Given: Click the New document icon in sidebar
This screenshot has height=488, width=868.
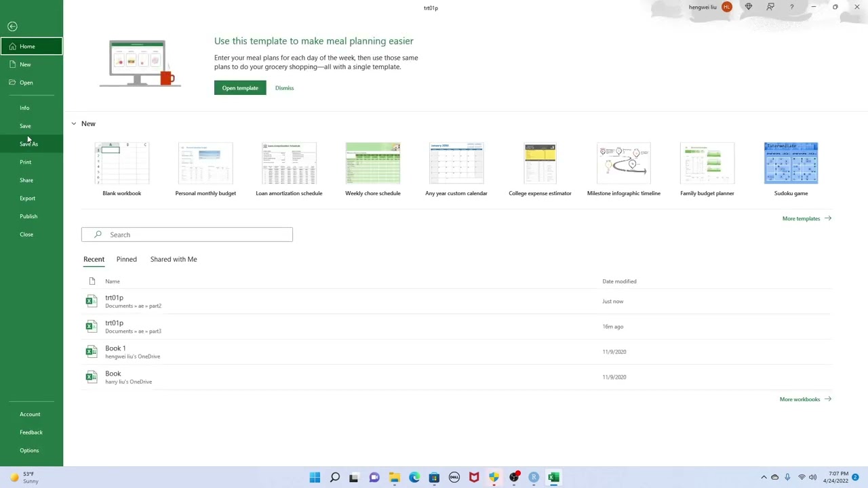Looking at the screenshot, I should click(13, 64).
